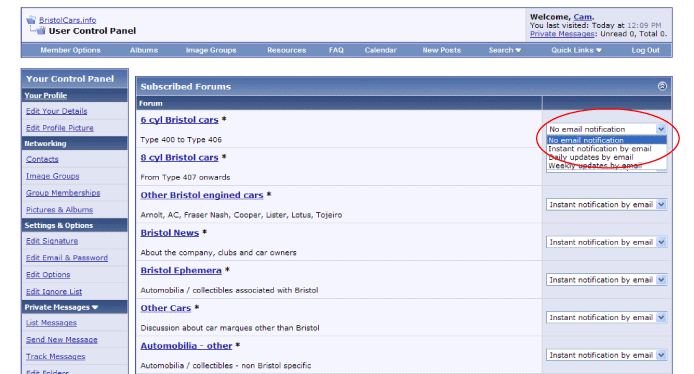Viewport: 694px width, 374px height.
Task: Open Edit Your Details
Action: (57, 111)
